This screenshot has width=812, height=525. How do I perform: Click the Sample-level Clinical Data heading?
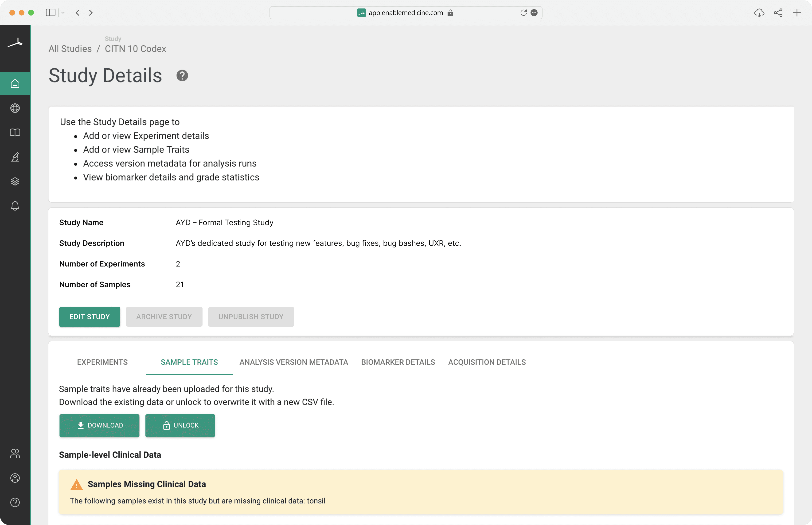click(110, 455)
